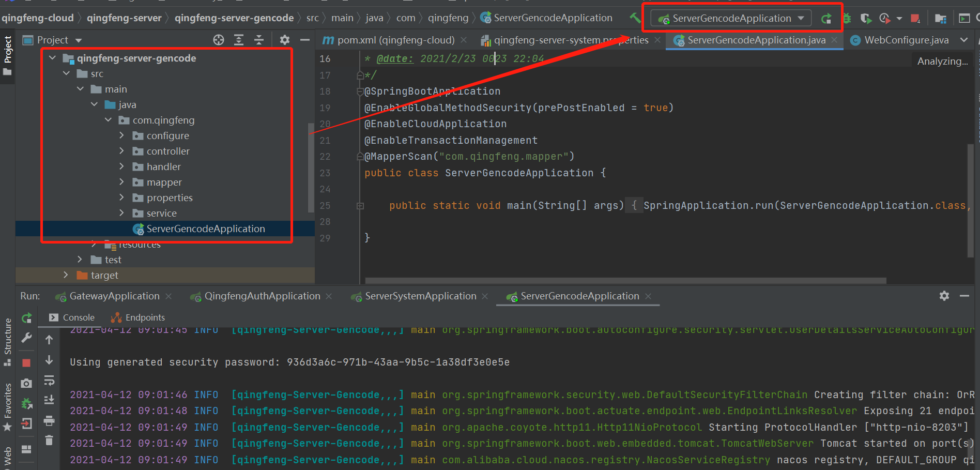This screenshot has height=470, width=980.
Task: Close ServerGencodeApplication run tab
Action: [648, 296]
